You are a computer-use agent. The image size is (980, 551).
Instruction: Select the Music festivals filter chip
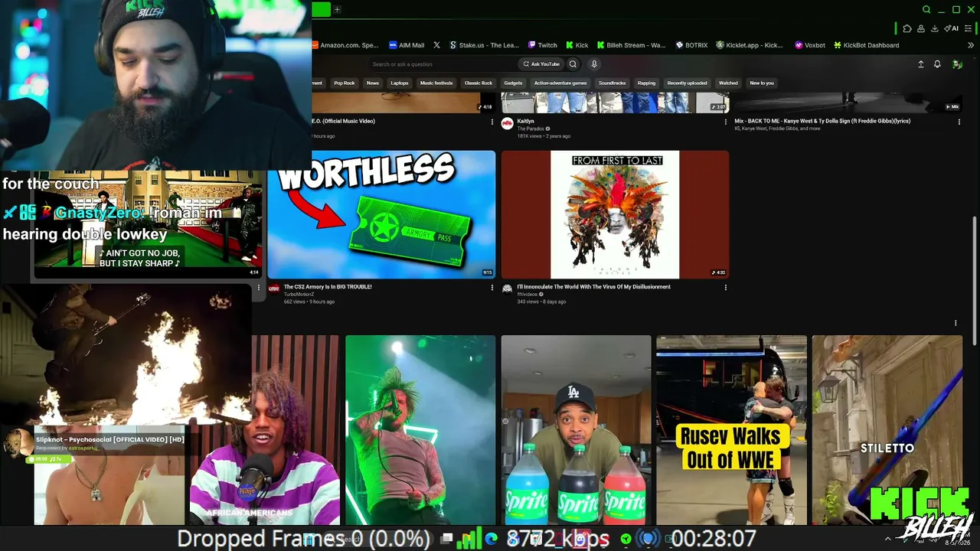(436, 83)
